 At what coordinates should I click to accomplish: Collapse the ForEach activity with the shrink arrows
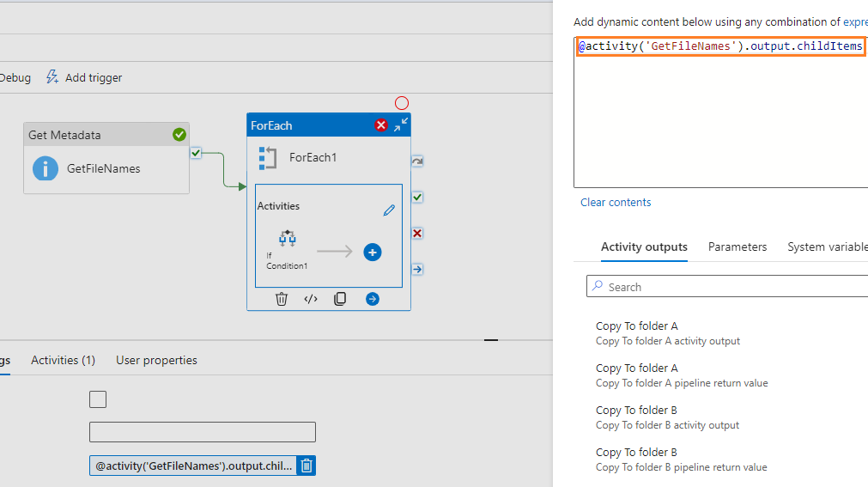[x=401, y=125]
